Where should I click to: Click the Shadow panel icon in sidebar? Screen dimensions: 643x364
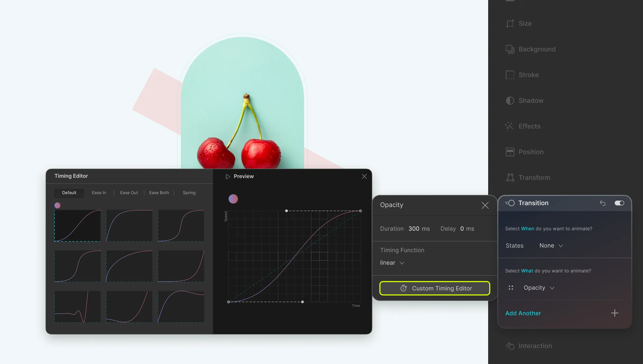pyautogui.click(x=510, y=100)
